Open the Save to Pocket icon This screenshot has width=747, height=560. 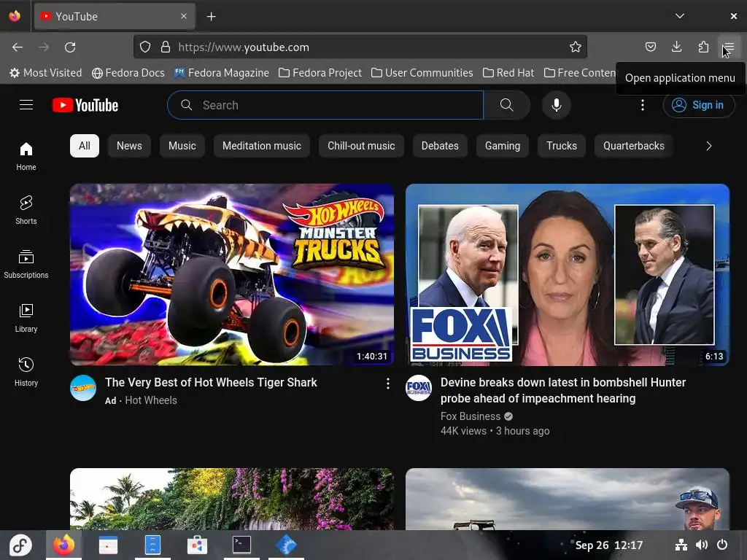[650, 47]
